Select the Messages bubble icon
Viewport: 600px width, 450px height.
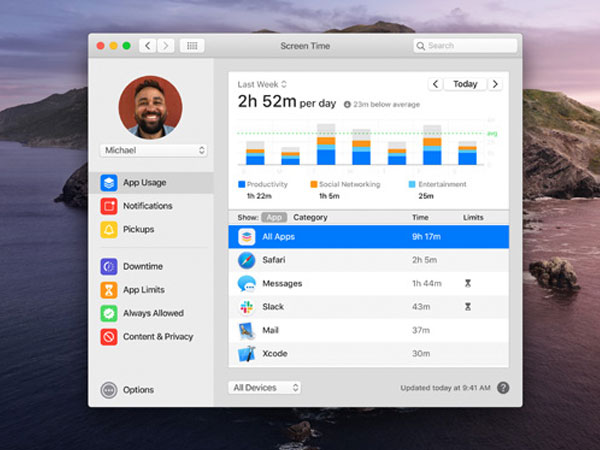point(246,284)
